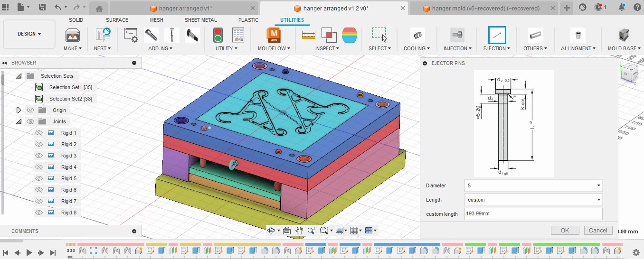This screenshot has height=259, width=644.
Task: Switch to the SHEET METAL tab
Action: (x=201, y=20)
